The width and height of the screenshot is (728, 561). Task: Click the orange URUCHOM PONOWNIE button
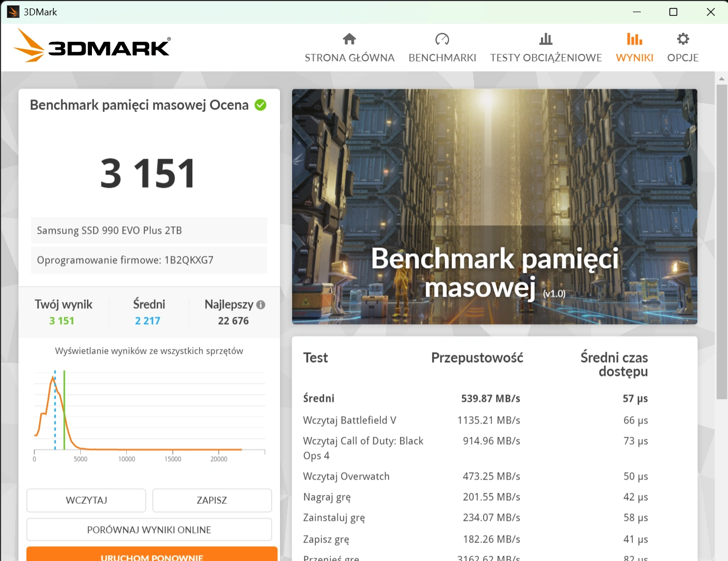point(152,554)
